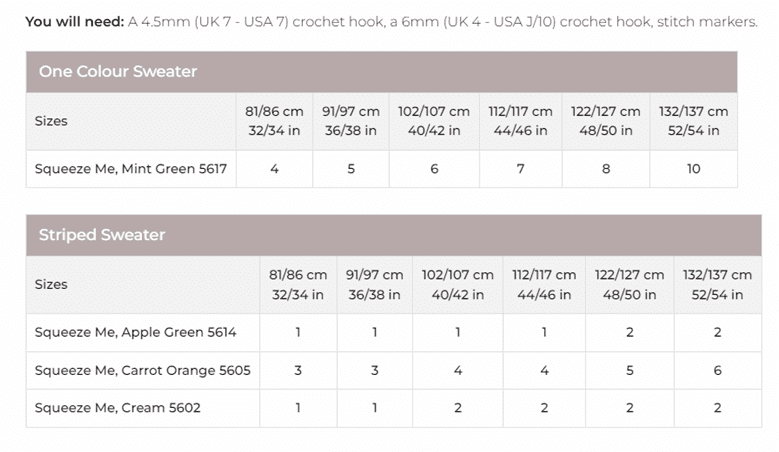Image resolution: width=779 pixels, height=452 pixels.
Task: Click the One Colour Sweater table heading
Action: (118, 72)
